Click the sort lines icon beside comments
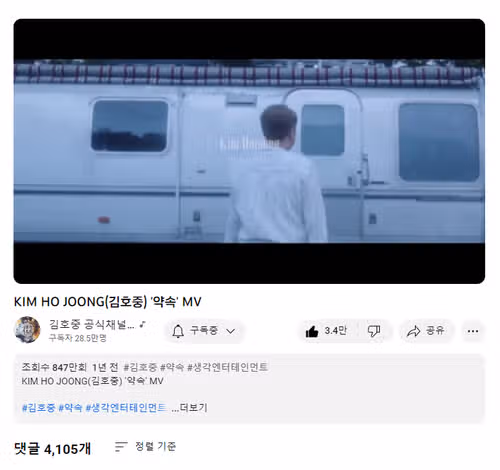 coord(121,447)
